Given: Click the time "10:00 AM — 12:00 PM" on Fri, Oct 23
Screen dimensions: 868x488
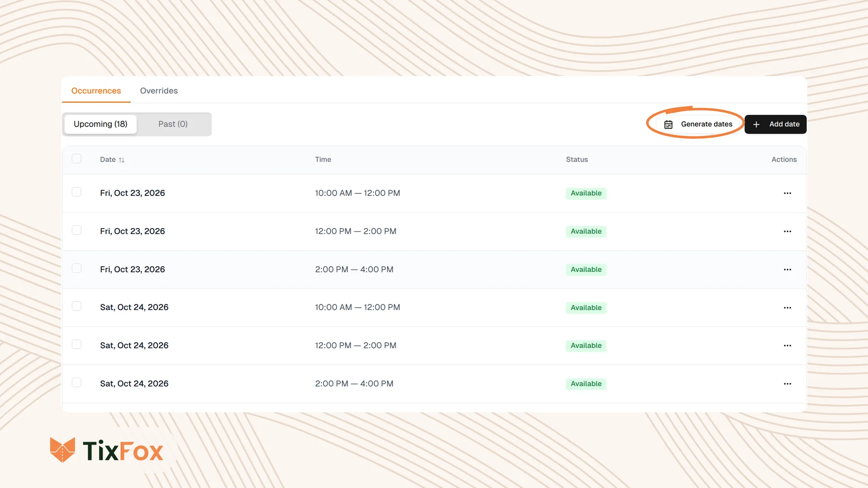Looking at the screenshot, I should [357, 193].
